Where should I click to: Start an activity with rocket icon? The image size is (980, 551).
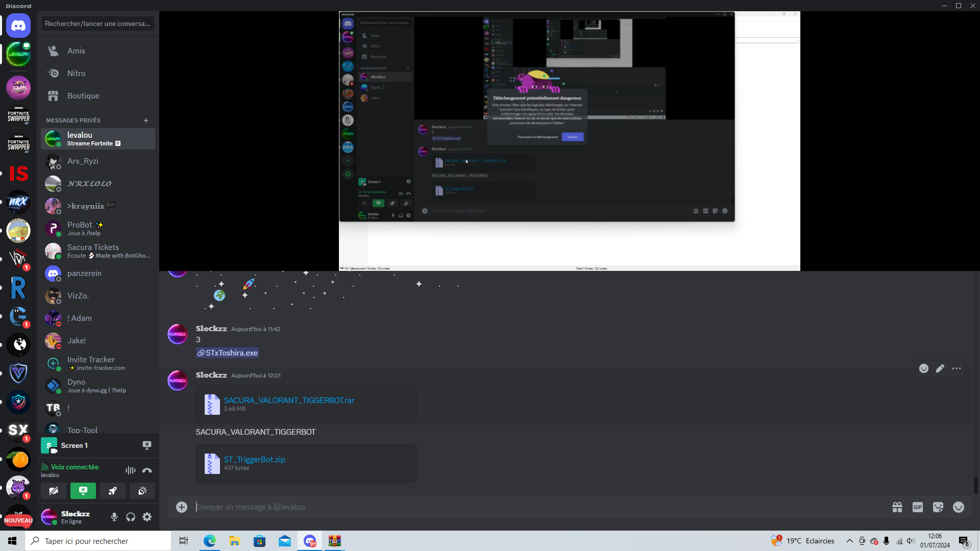coord(113,491)
